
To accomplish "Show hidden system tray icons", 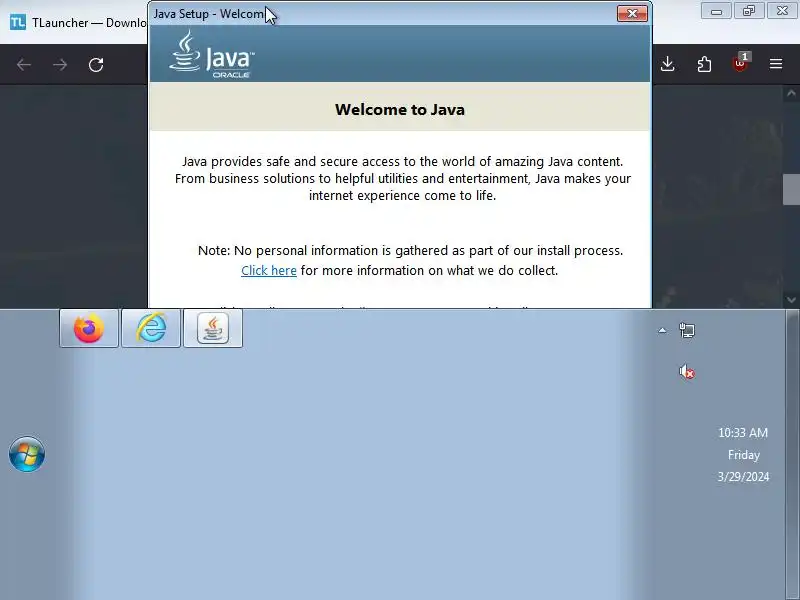I will (x=662, y=331).
